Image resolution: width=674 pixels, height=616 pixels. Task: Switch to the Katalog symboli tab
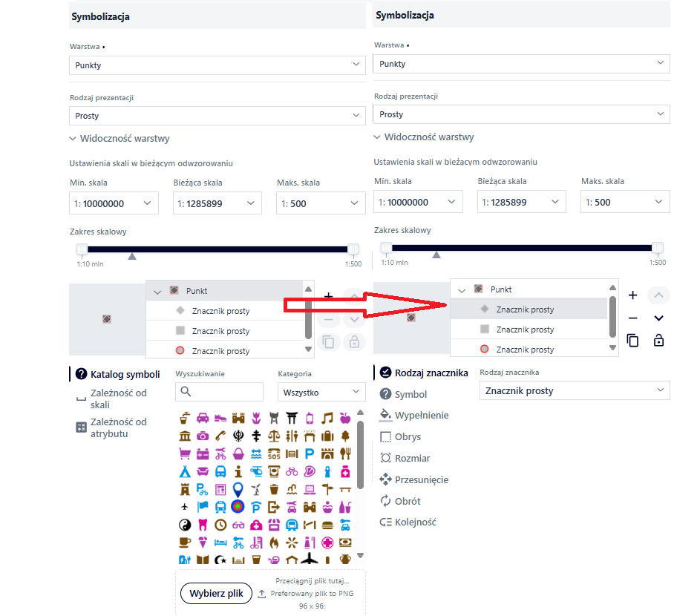click(125, 374)
